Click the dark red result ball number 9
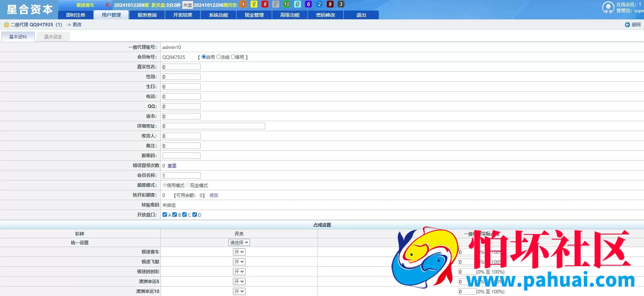The width and height of the screenshot is (644, 296). coord(330,4)
